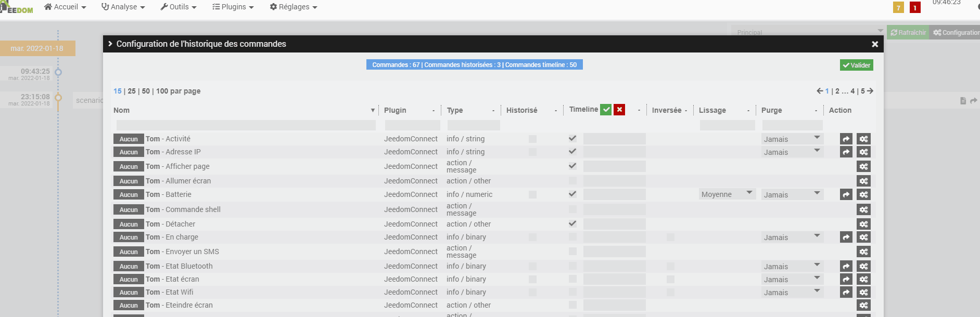Open configuration gears for Tom - Adresse IP

click(863, 152)
